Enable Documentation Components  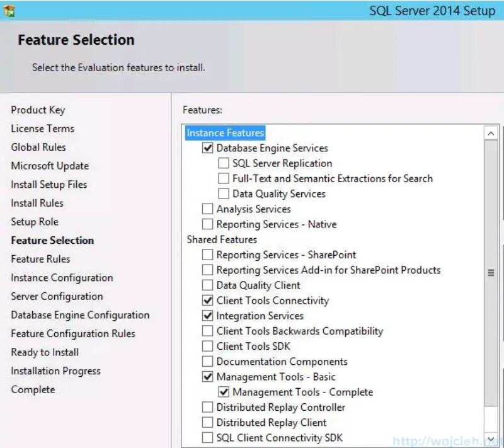[x=208, y=361]
